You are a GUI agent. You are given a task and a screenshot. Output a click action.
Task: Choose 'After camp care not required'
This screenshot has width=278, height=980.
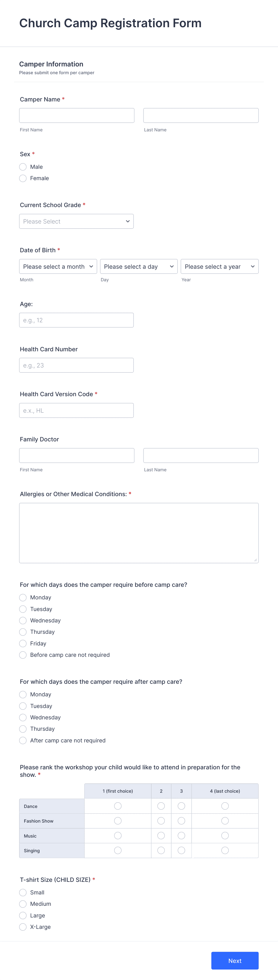[23, 740]
